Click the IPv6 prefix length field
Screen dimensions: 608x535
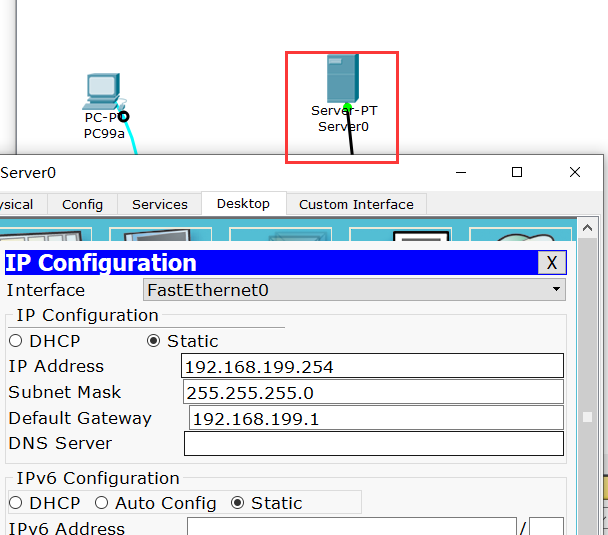click(546, 526)
